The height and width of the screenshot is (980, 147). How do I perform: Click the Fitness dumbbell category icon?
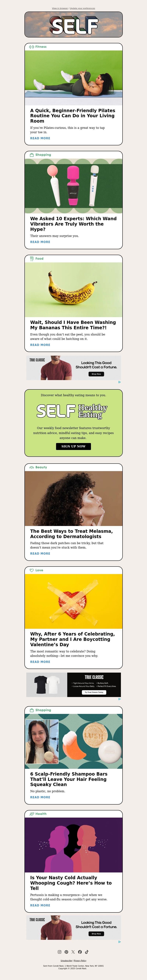[x=32, y=47]
